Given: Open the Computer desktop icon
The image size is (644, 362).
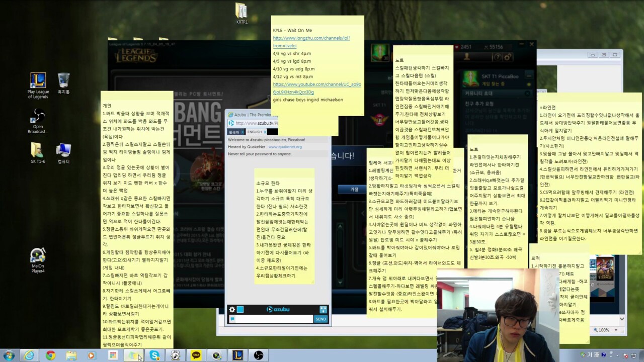Looking at the screenshot, I should click(63, 153).
